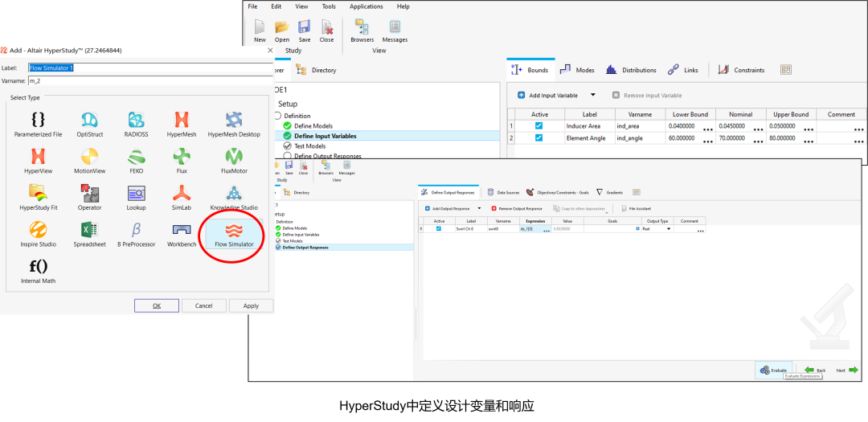Open the Objectives/Constraints - Goals tab

pyautogui.click(x=558, y=192)
